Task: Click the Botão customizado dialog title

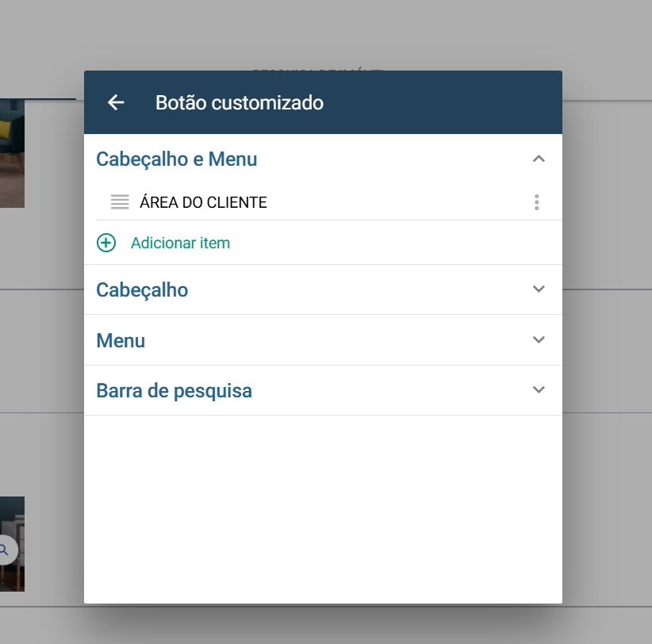Action: point(239,102)
